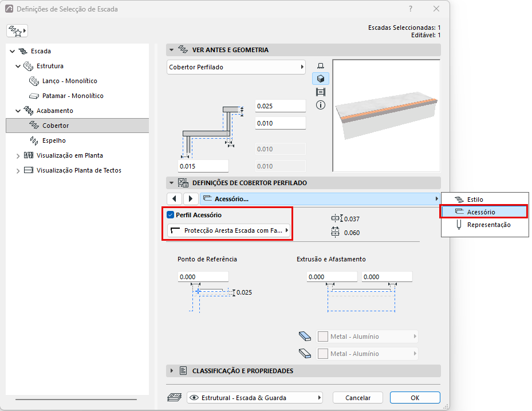Click the help question mark icon
The width and height of the screenshot is (532, 411).
(x=411, y=9)
